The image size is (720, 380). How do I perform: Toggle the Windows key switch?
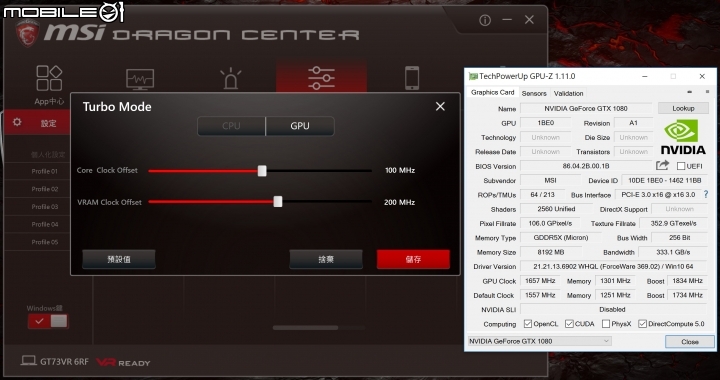tap(48, 321)
